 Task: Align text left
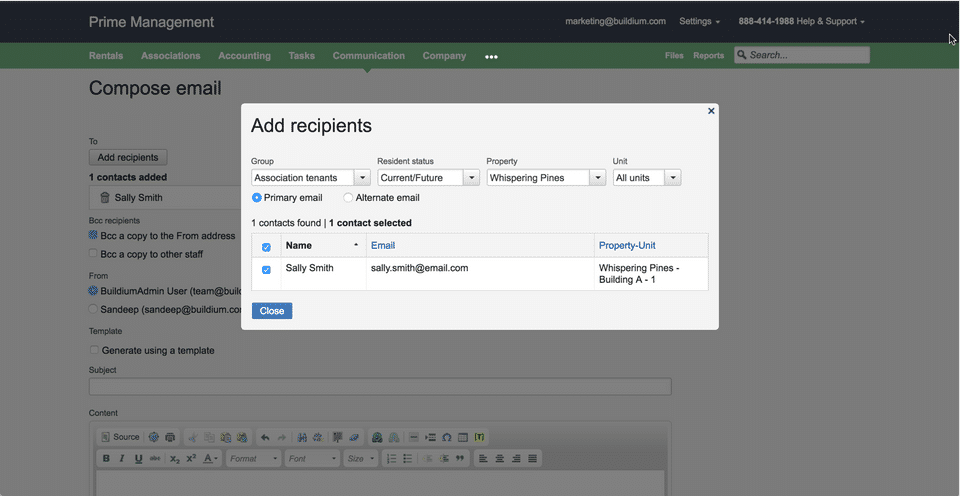(x=483, y=459)
